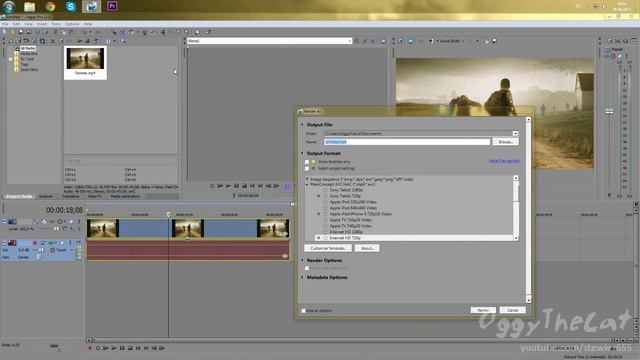Collapse the MainConcept AVC/AAC format group
Viewport: 640px width, 360px height.
point(307,184)
